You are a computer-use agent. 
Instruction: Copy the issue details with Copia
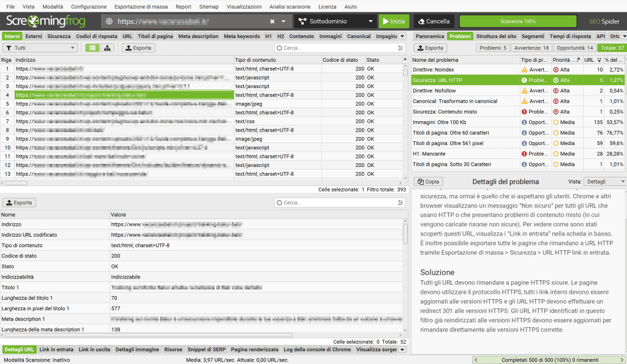point(428,182)
